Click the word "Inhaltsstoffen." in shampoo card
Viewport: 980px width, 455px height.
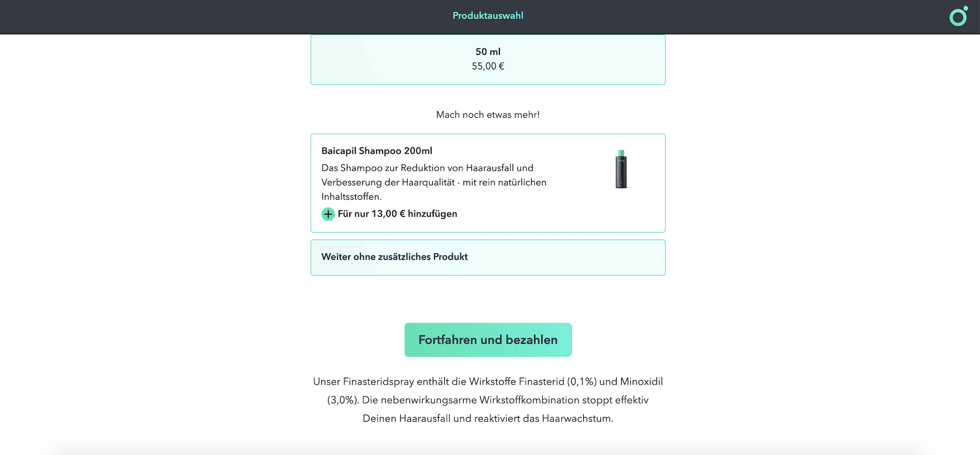point(351,197)
